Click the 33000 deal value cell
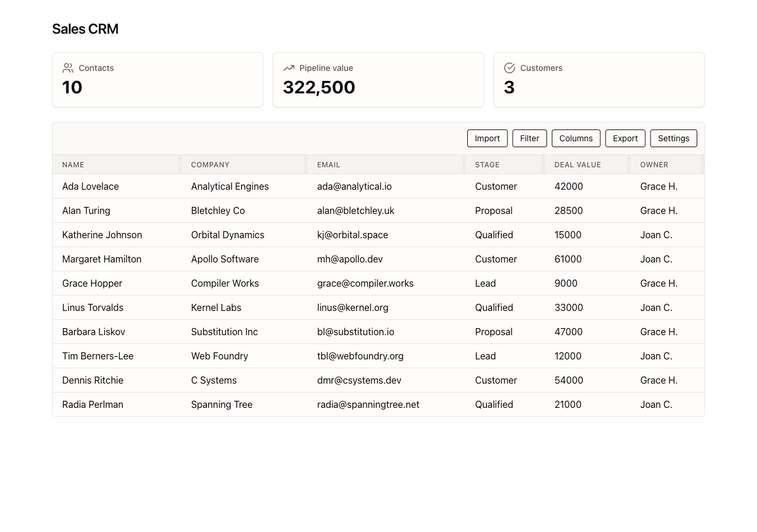Viewport: 757px width, 532px height. (588, 307)
